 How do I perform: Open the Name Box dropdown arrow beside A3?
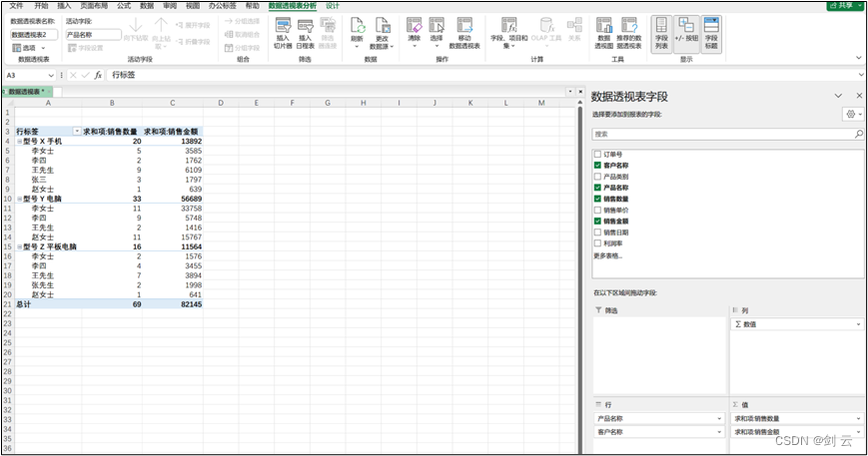tap(51, 75)
